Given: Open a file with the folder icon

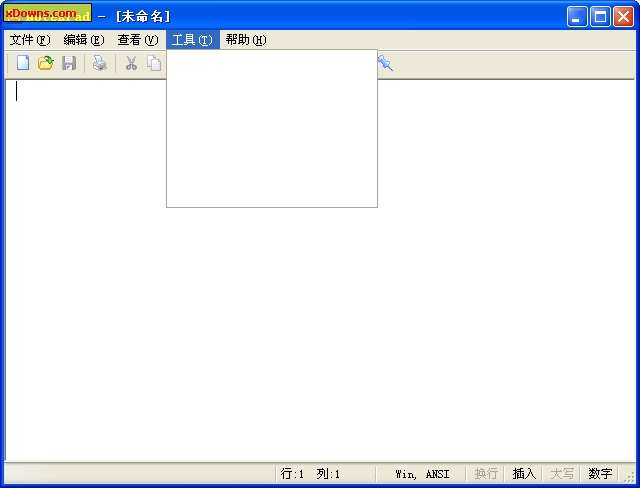Looking at the screenshot, I should pos(46,63).
